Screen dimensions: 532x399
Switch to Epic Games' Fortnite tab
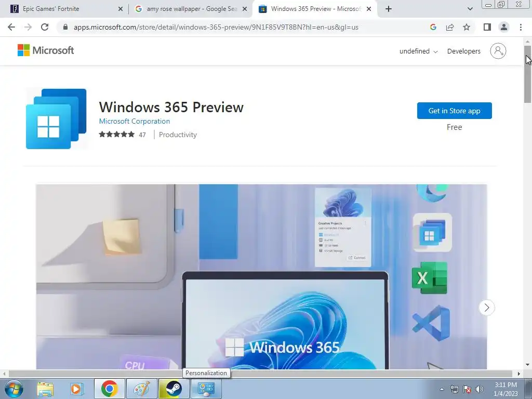click(64, 9)
